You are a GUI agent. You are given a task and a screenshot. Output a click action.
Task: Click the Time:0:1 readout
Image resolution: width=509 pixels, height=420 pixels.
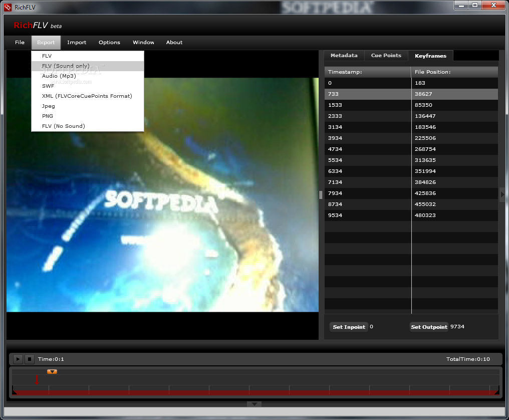point(51,359)
